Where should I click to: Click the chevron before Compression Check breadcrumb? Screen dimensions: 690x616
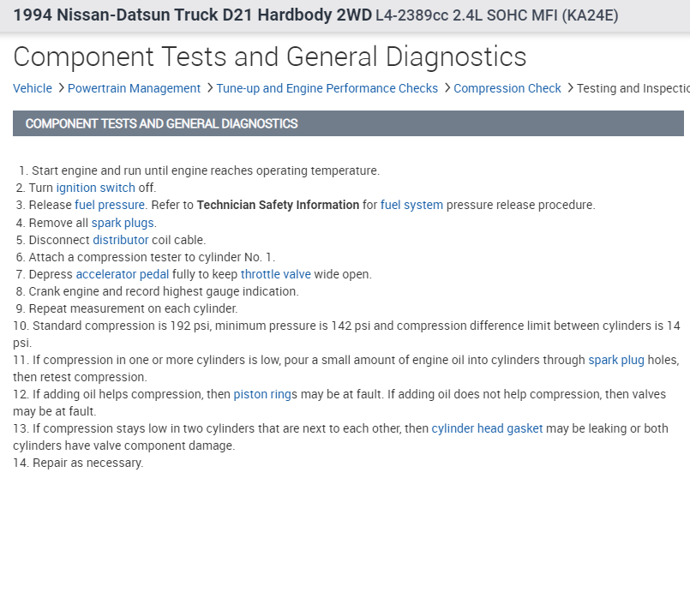[447, 88]
